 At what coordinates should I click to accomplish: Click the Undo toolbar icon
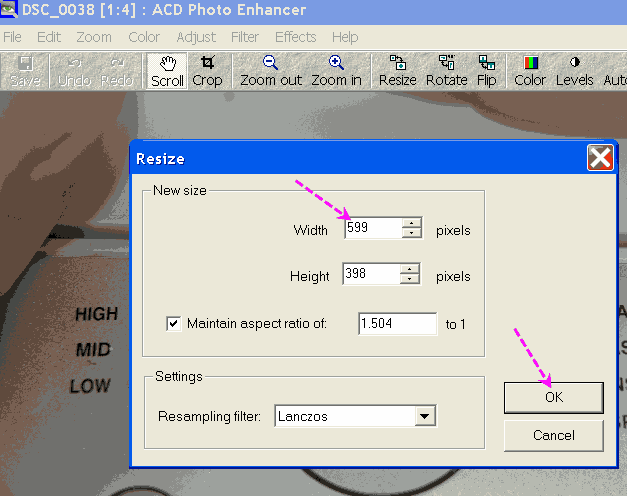[x=74, y=71]
